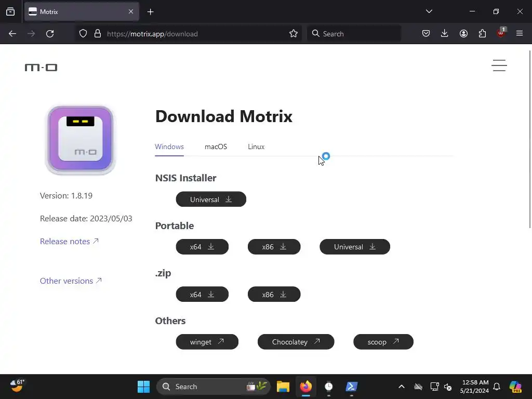
Task: Click the site security padlock icon
Action: [x=98, y=34]
